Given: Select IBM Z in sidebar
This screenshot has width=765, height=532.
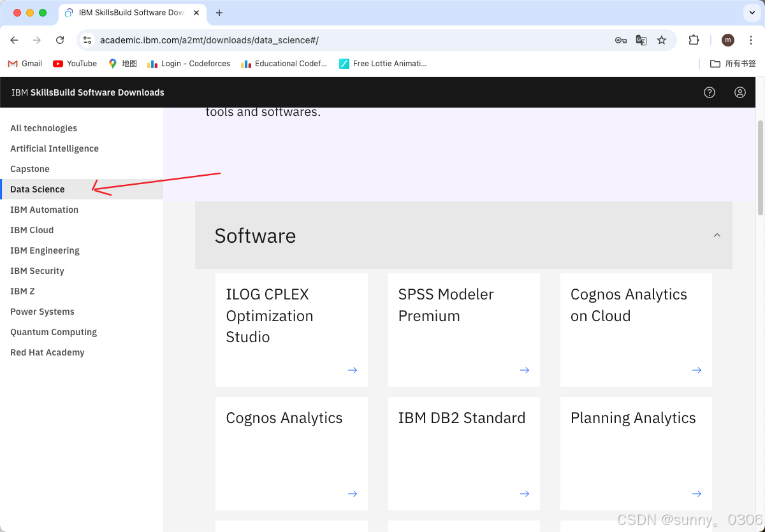Looking at the screenshot, I should [82, 291].
